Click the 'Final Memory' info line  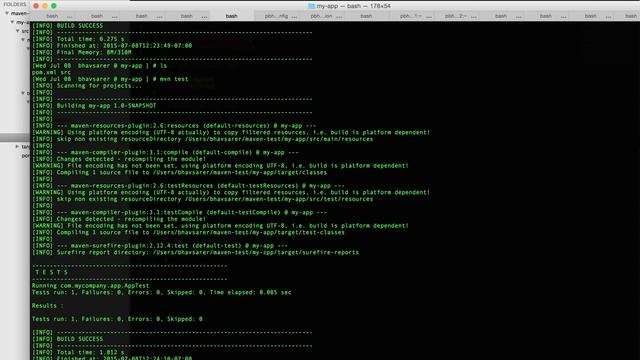click(82, 52)
